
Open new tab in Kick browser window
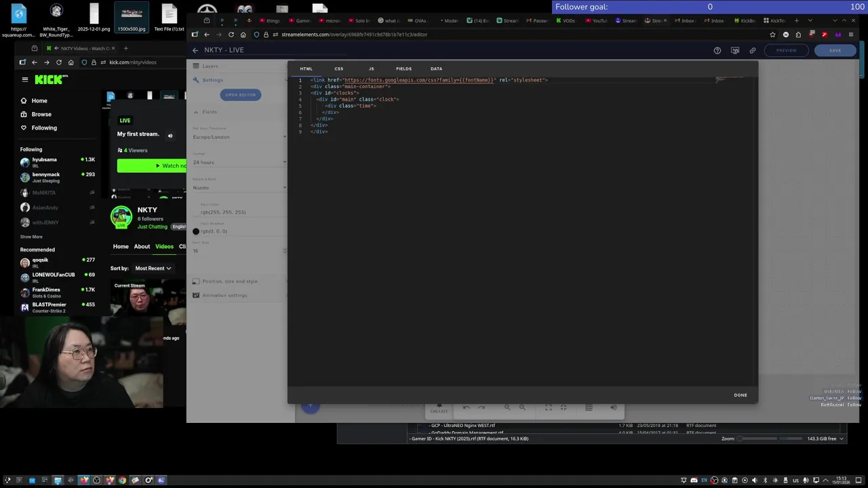(x=125, y=48)
